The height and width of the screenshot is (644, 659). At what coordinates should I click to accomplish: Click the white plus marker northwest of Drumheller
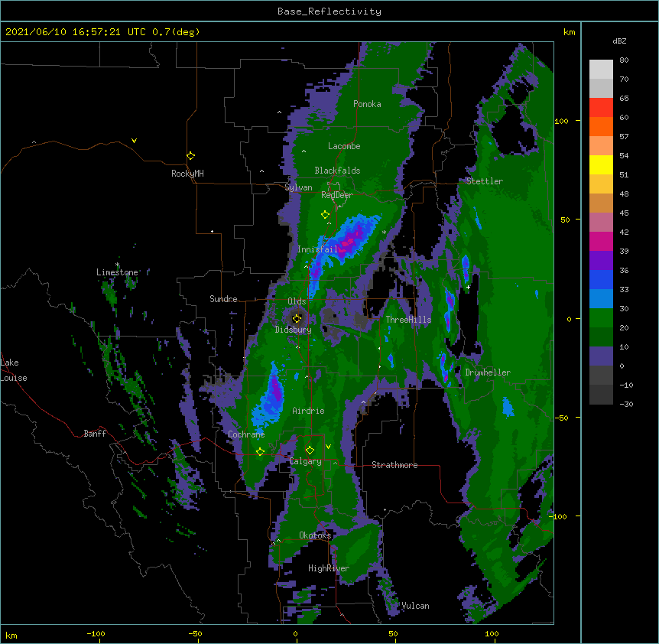468,287
